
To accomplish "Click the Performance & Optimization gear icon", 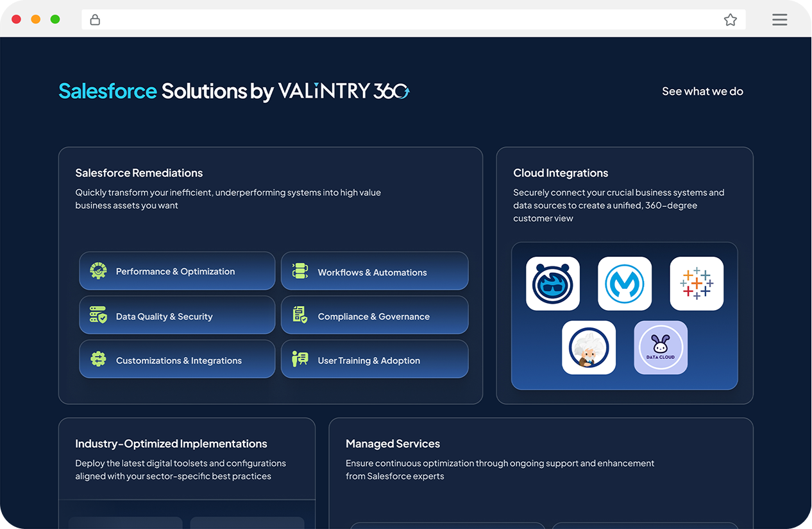I will 98,271.
